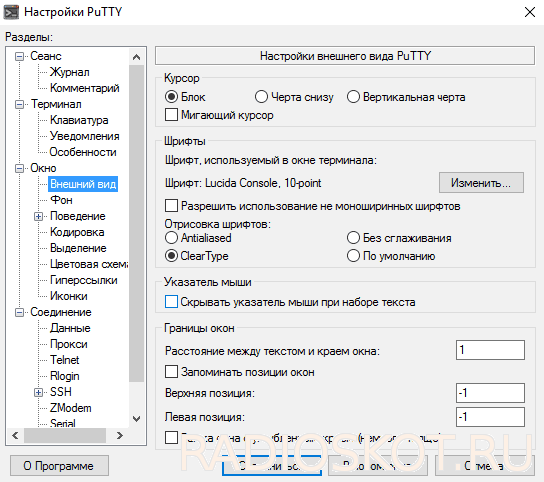This screenshot has height=482, width=544.
Task: Select the Терминал category label
Action: coord(56,104)
